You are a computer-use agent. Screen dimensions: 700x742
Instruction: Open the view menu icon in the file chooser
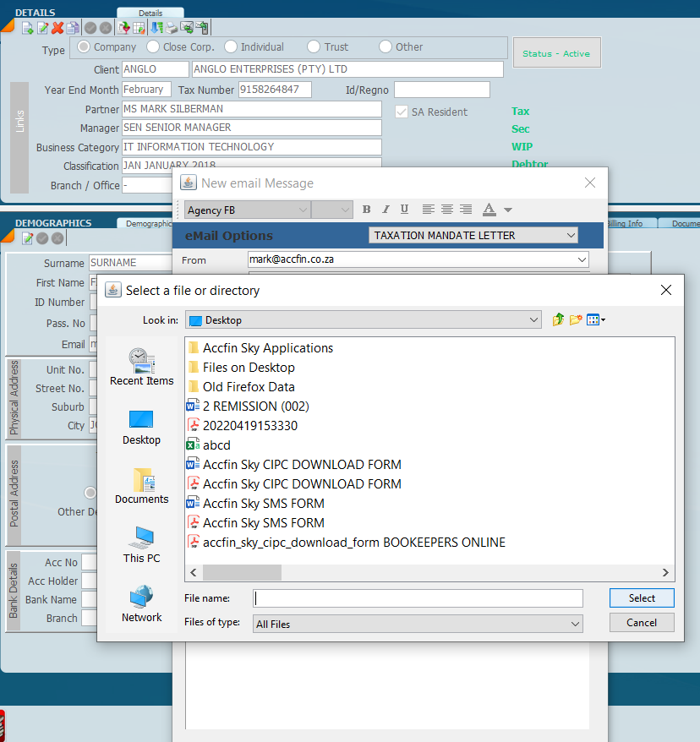(596, 319)
